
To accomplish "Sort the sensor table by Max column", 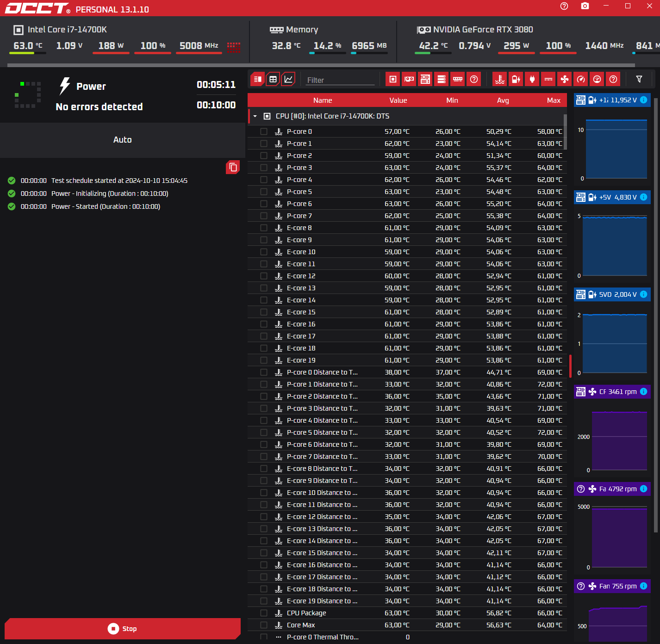I will click(554, 100).
